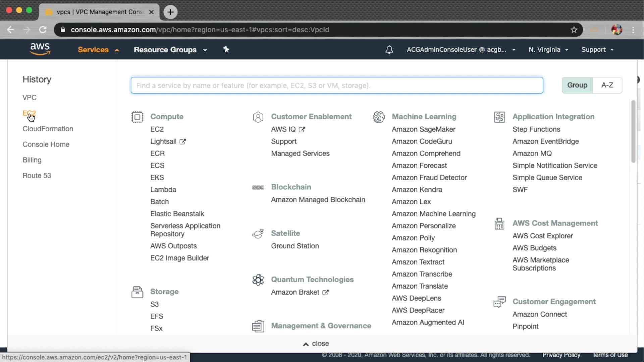
Task: Open the notifications bell icon
Action: pos(389,50)
